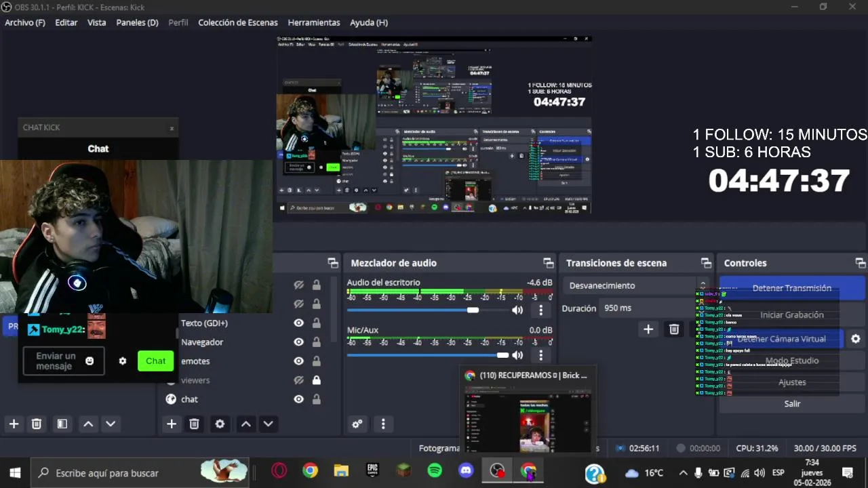
Task: Delete the selected scene with the trash icon
Action: (37, 424)
